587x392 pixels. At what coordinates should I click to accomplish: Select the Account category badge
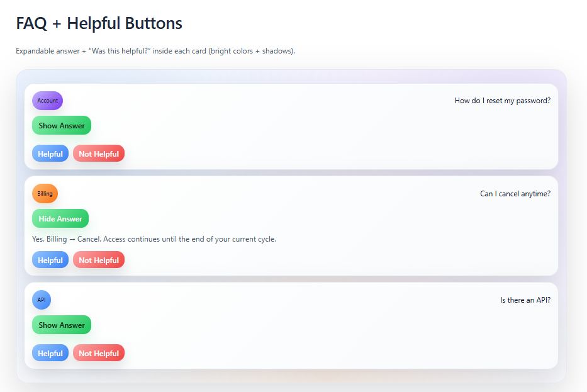tap(47, 101)
